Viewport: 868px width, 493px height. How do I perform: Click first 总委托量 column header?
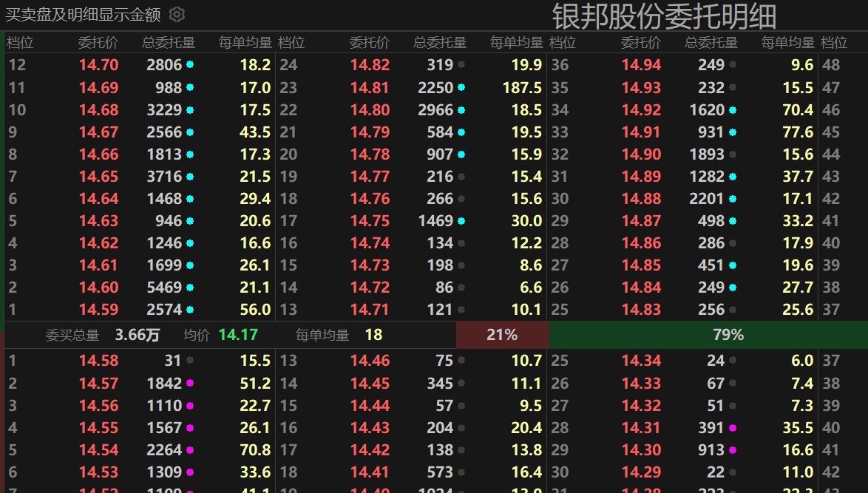(169, 43)
